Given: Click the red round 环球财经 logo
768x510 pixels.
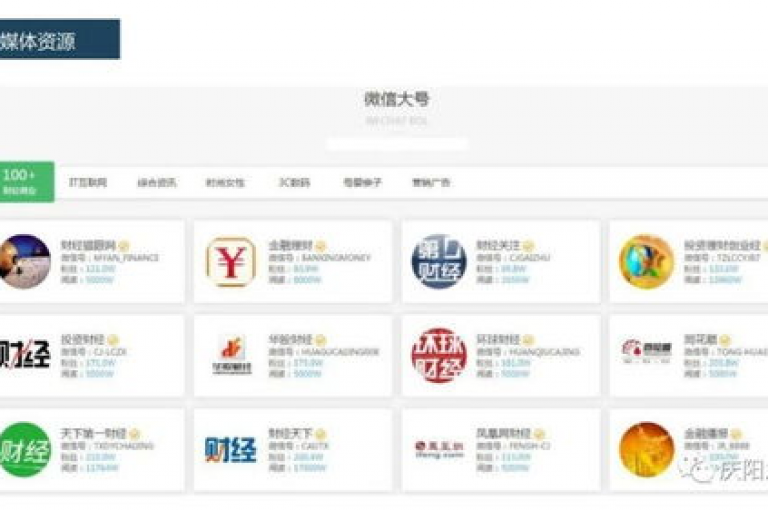Looking at the screenshot, I should point(439,355).
